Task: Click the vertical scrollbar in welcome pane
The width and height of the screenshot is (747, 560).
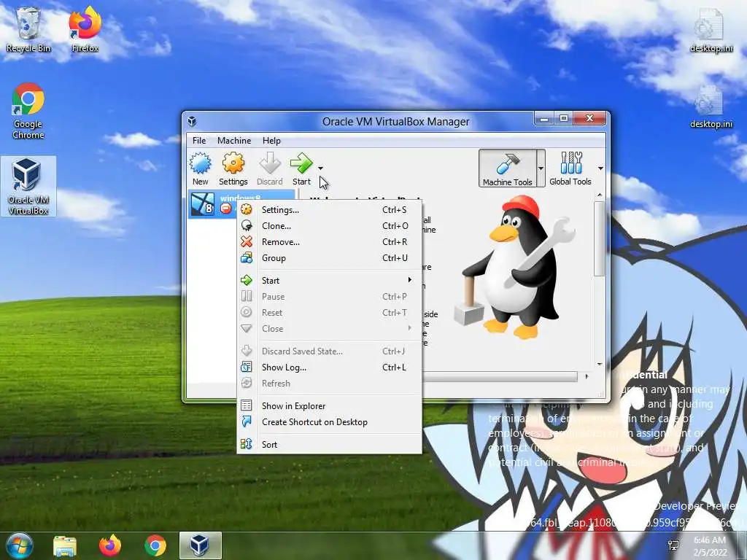Action: (600, 238)
